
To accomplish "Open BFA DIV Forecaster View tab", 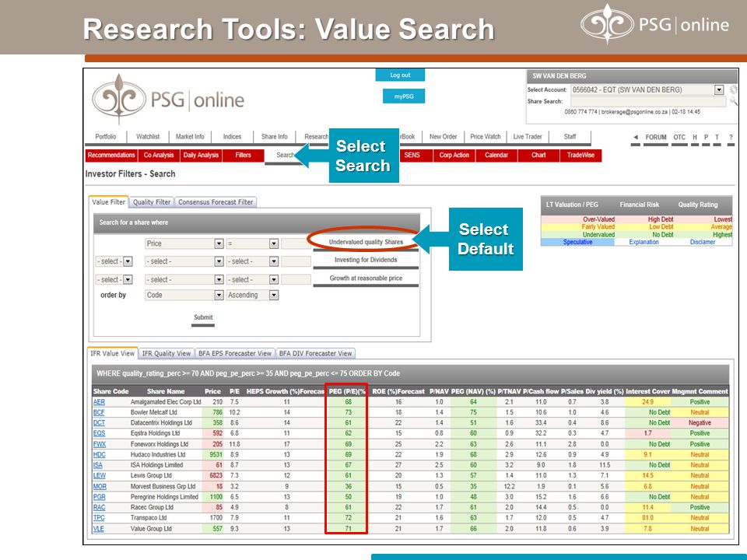I will (x=315, y=353).
